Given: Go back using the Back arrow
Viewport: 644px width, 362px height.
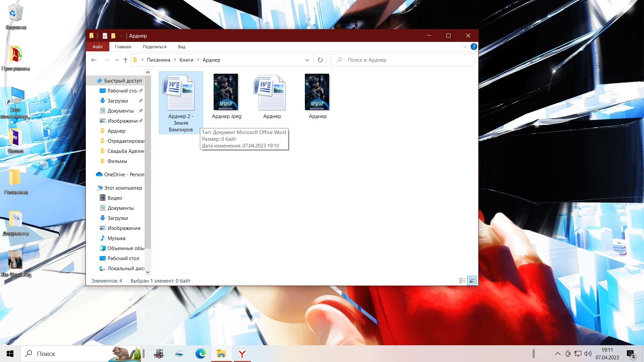Looking at the screenshot, I should 94,60.
